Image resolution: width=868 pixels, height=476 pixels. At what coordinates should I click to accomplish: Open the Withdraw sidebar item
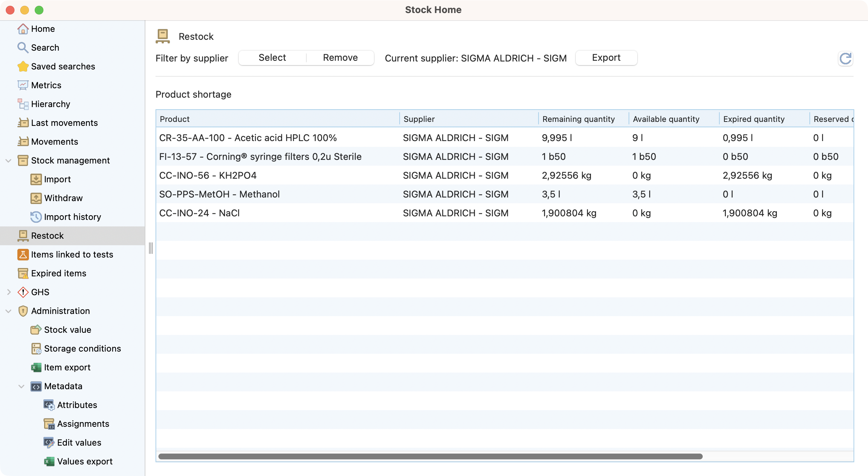63,198
